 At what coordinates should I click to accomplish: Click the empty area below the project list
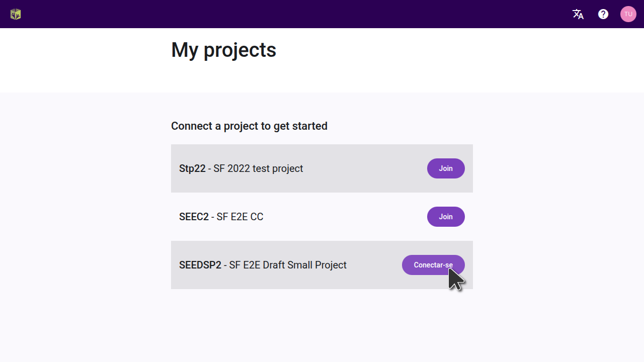tap(322, 327)
